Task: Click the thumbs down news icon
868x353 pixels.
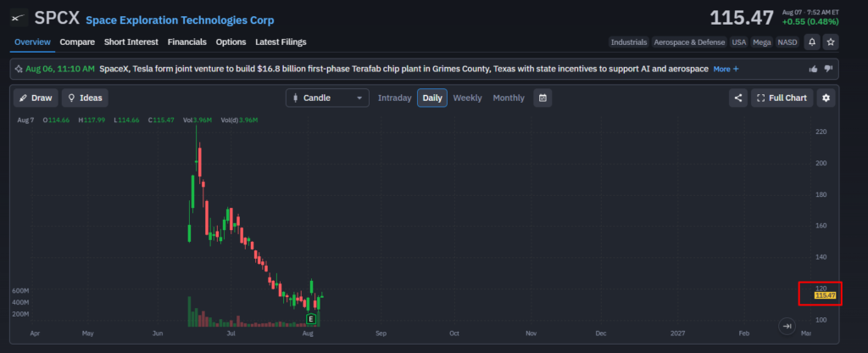Action: pos(828,69)
